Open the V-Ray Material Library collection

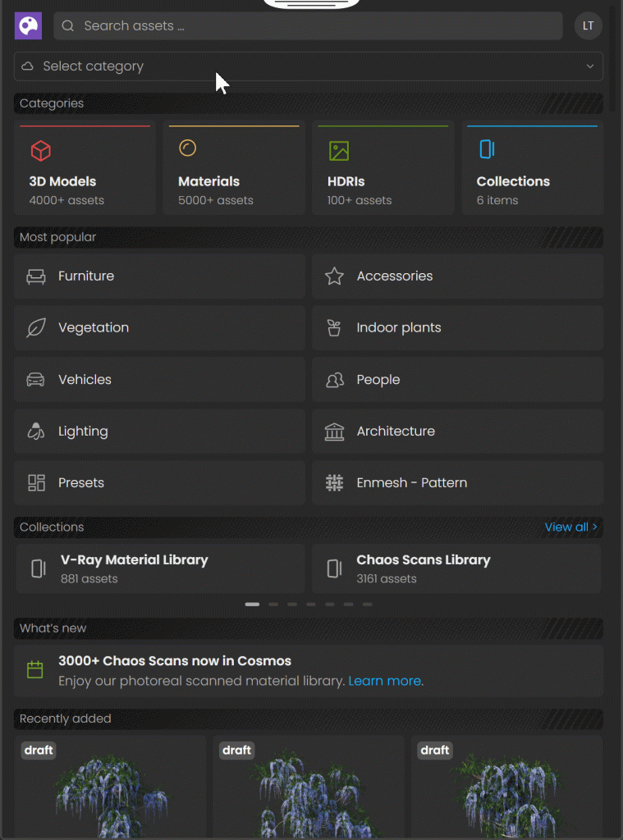[x=160, y=568]
